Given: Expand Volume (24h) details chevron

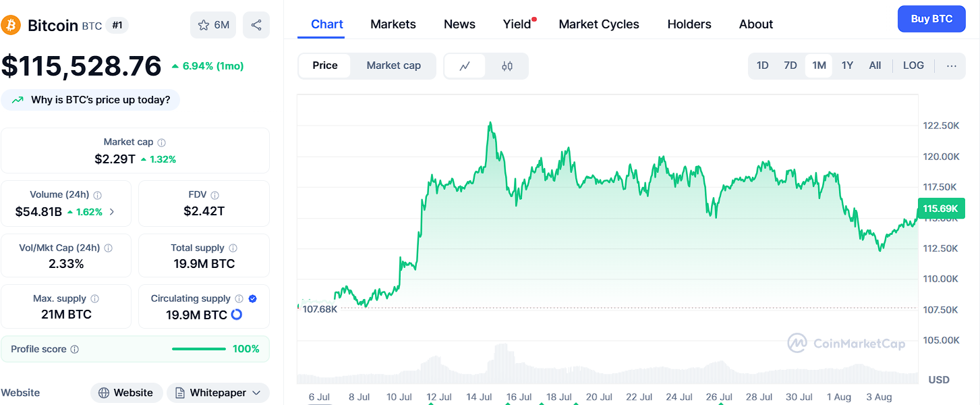Looking at the screenshot, I should 112,212.
